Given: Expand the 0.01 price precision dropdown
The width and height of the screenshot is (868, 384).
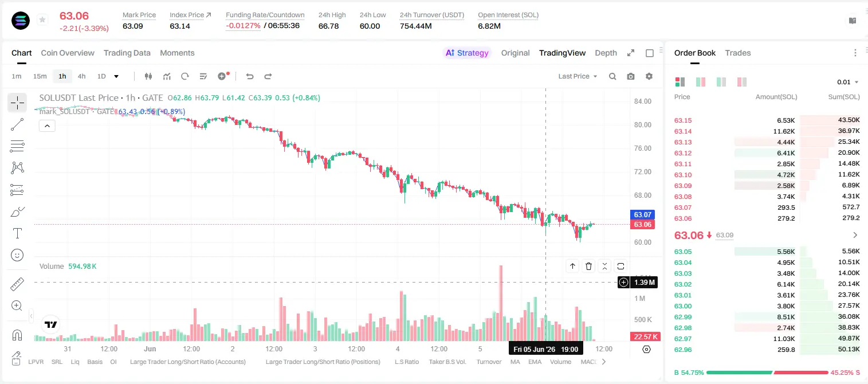Looking at the screenshot, I should pyautogui.click(x=848, y=82).
